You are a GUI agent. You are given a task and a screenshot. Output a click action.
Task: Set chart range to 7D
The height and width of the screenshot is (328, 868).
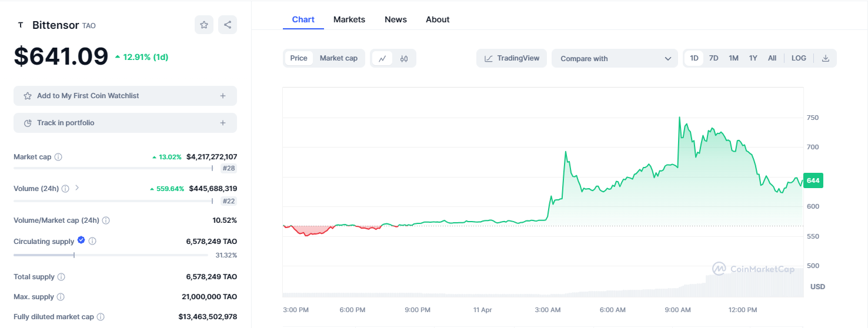[713, 58]
